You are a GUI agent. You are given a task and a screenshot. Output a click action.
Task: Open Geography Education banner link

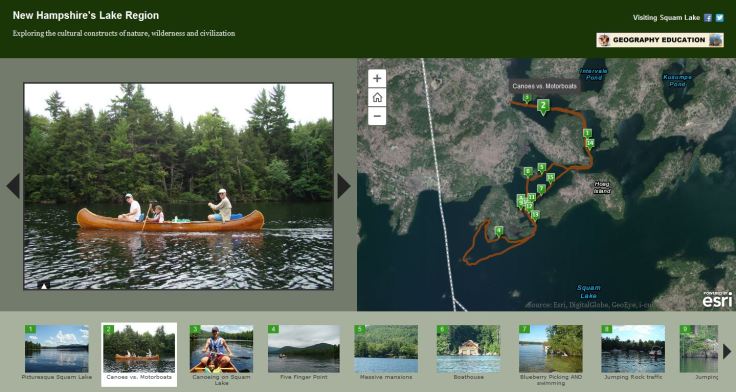tap(659, 40)
